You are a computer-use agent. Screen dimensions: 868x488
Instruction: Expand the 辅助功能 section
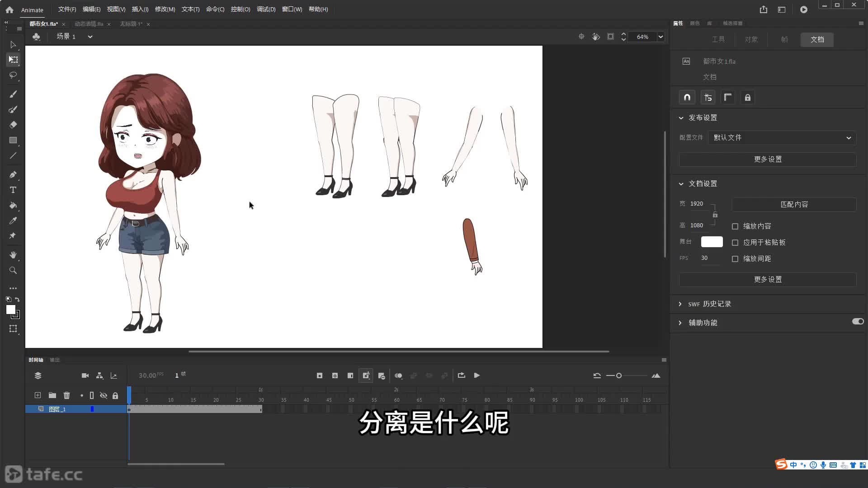pyautogui.click(x=680, y=323)
